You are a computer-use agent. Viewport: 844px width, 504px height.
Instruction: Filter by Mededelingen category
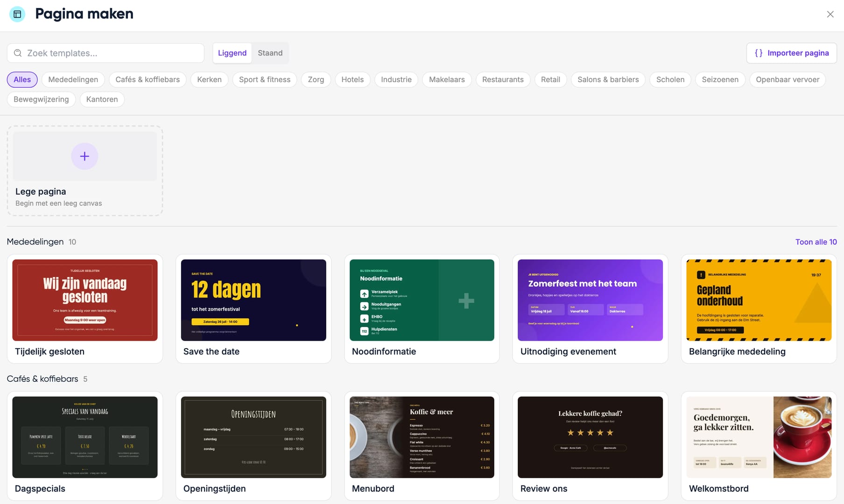[73, 80]
